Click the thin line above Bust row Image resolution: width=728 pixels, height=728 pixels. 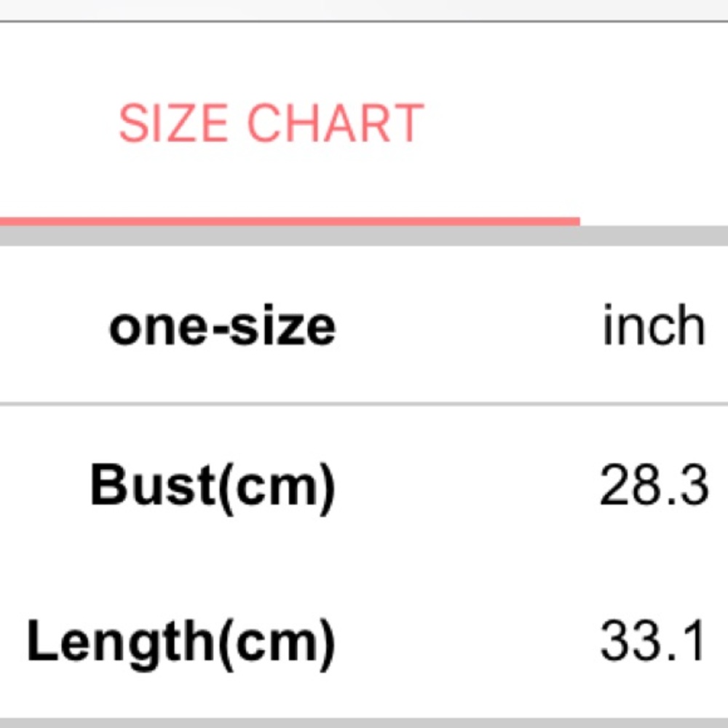tap(364, 403)
